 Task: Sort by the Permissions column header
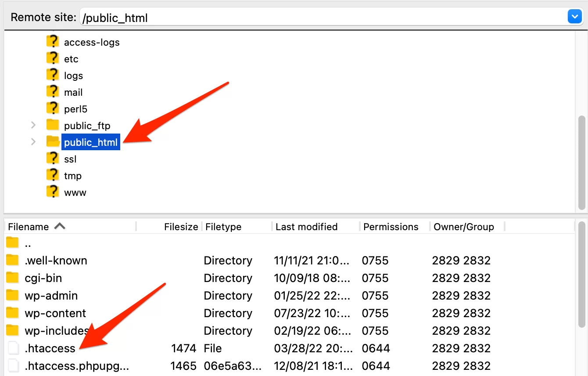391,227
